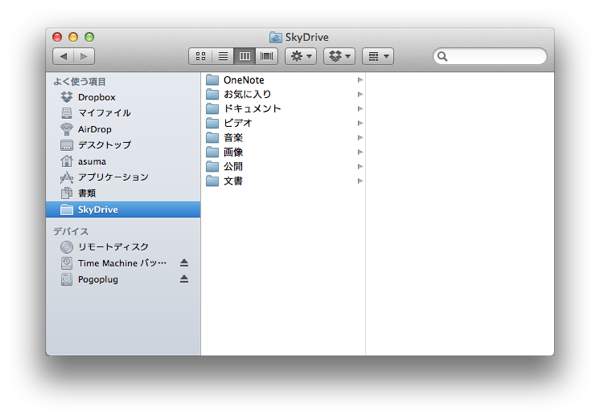Expand the OneNote folder arrow

360,80
